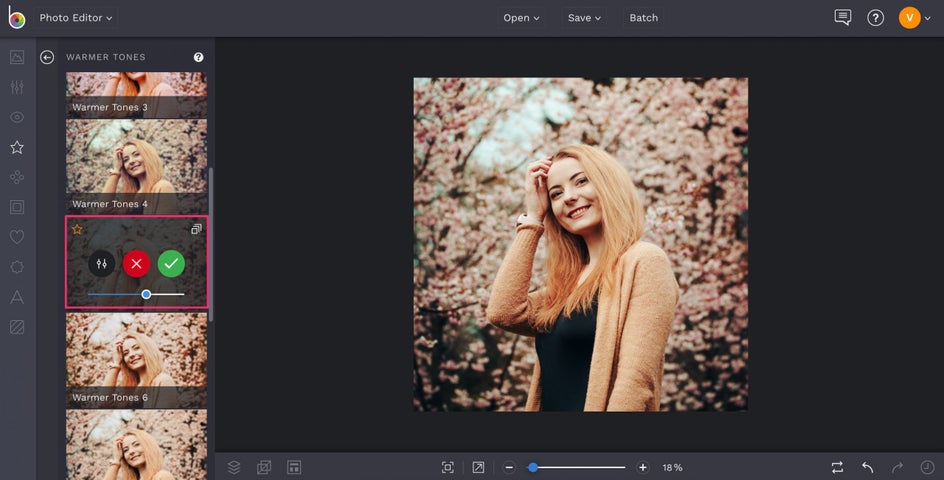
Task: Click the effect intensity slider handle
Action: [146, 294]
